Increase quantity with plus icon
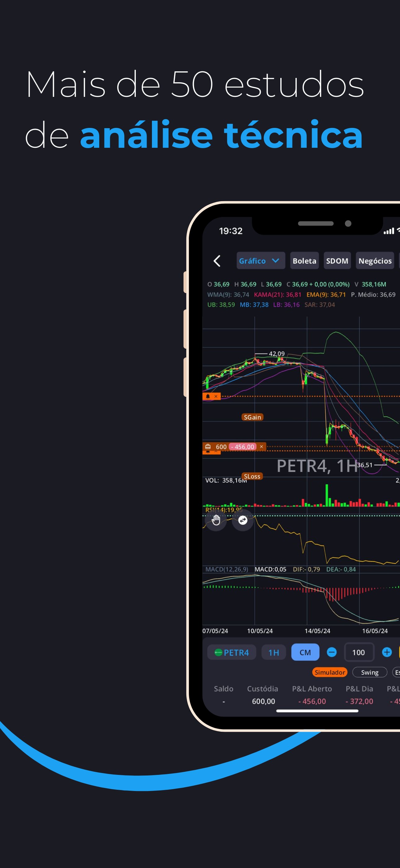 click(387, 652)
